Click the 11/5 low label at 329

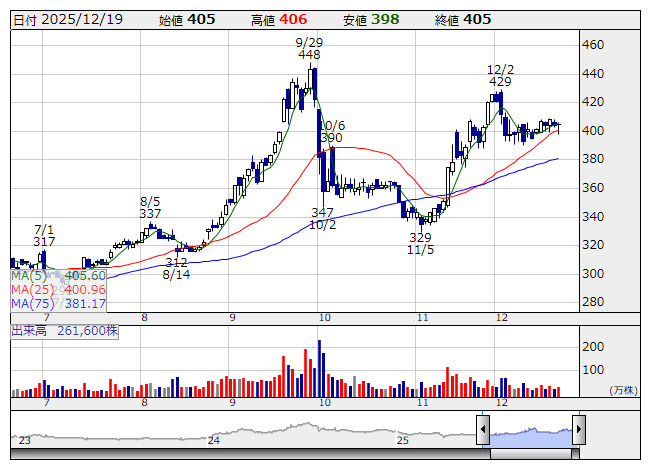click(421, 243)
